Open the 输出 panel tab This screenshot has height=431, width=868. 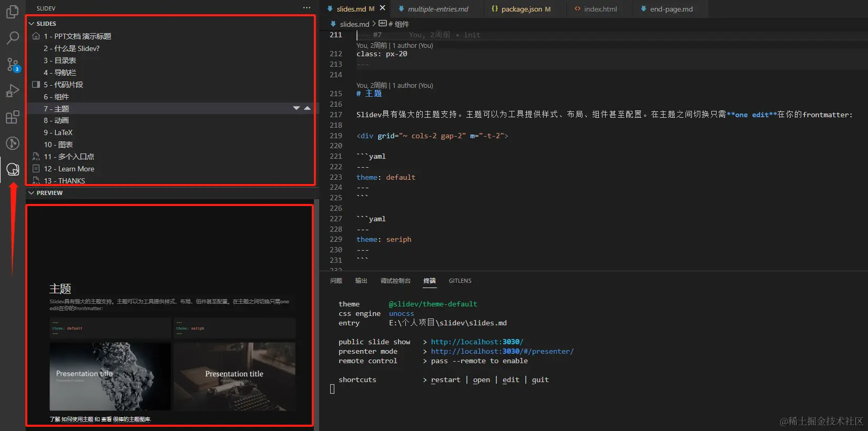coord(361,281)
